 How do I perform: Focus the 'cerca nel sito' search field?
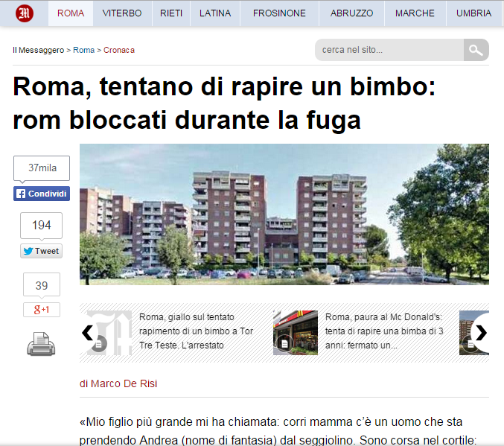pyautogui.click(x=389, y=50)
